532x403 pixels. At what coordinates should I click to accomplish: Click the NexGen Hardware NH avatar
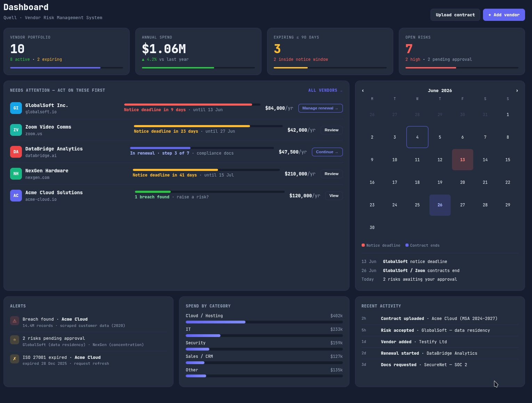coord(16,174)
